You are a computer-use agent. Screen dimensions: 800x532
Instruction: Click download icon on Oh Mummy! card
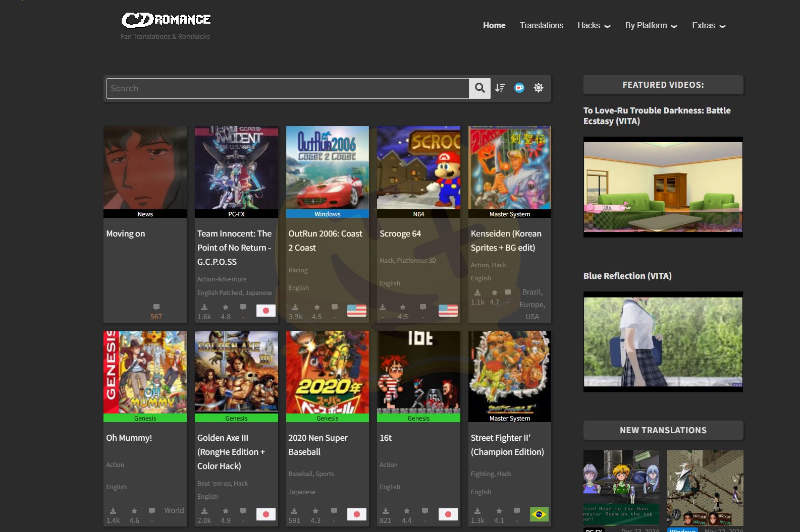tap(113, 511)
